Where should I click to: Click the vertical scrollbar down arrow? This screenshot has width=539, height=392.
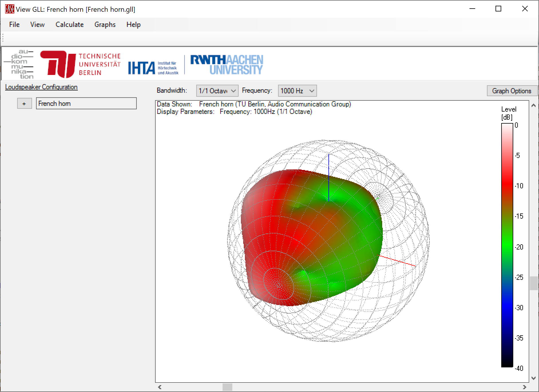point(534,378)
